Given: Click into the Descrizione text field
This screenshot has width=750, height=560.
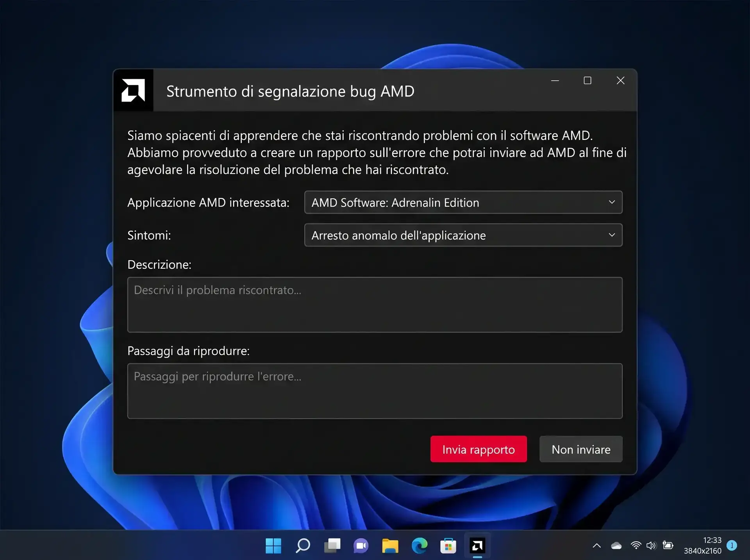Looking at the screenshot, I should (x=375, y=305).
